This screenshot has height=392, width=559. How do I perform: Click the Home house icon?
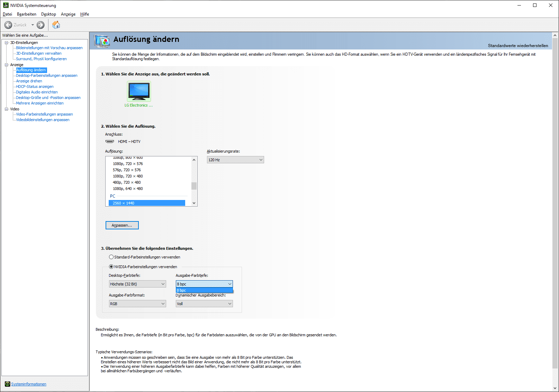56,25
